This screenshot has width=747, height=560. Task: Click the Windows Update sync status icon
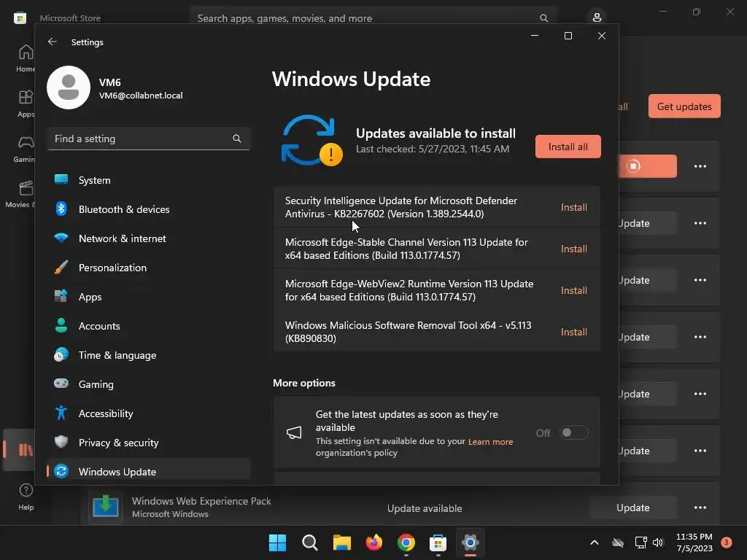point(311,141)
